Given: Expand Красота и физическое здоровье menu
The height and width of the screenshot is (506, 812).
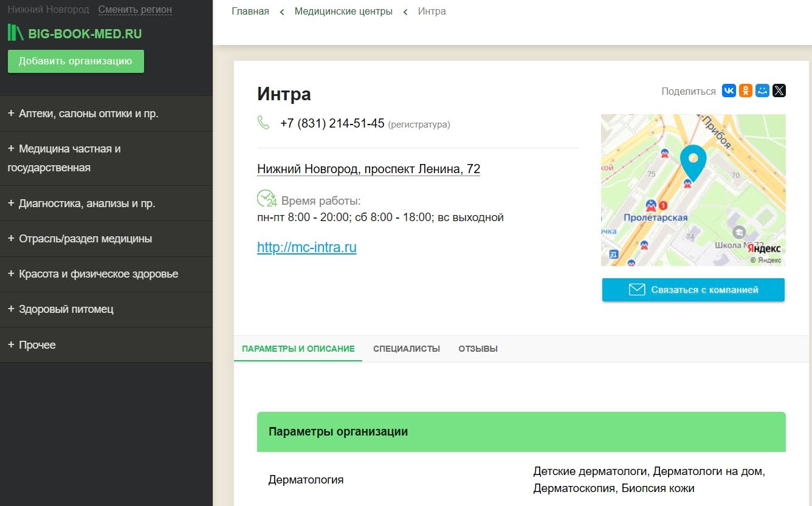Looking at the screenshot, I should click(93, 274).
